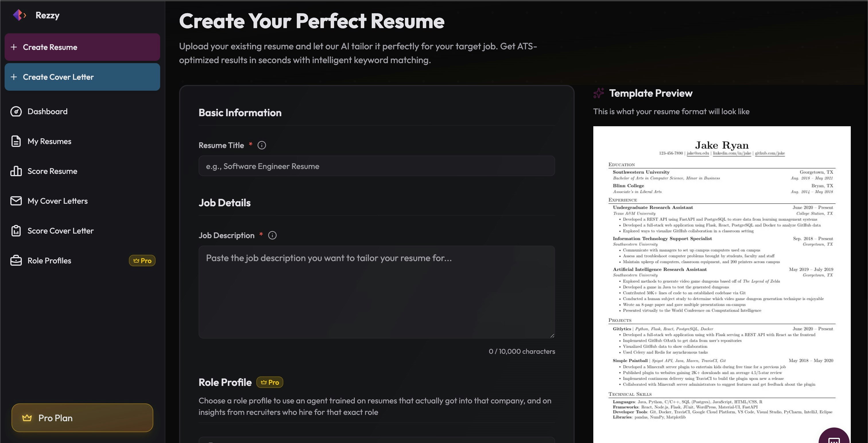This screenshot has height=443, width=868.
Task: Click the Resume Title input field
Action: pyautogui.click(x=376, y=166)
